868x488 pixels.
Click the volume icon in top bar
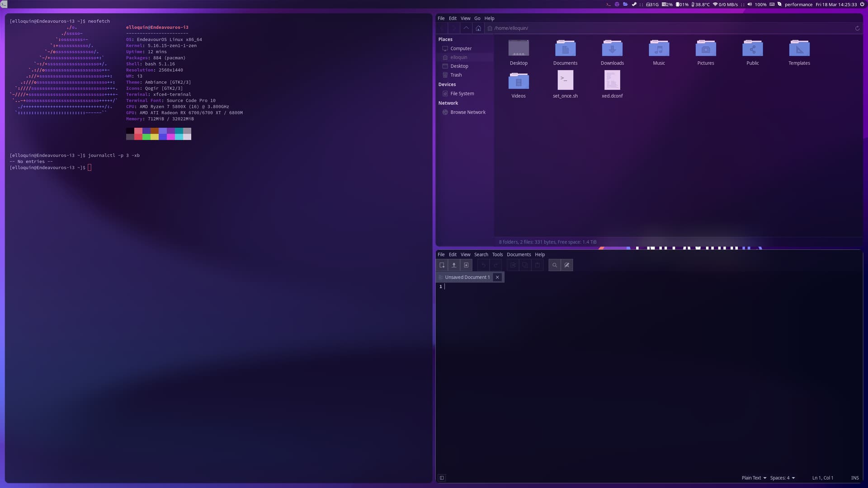point(750,4)
